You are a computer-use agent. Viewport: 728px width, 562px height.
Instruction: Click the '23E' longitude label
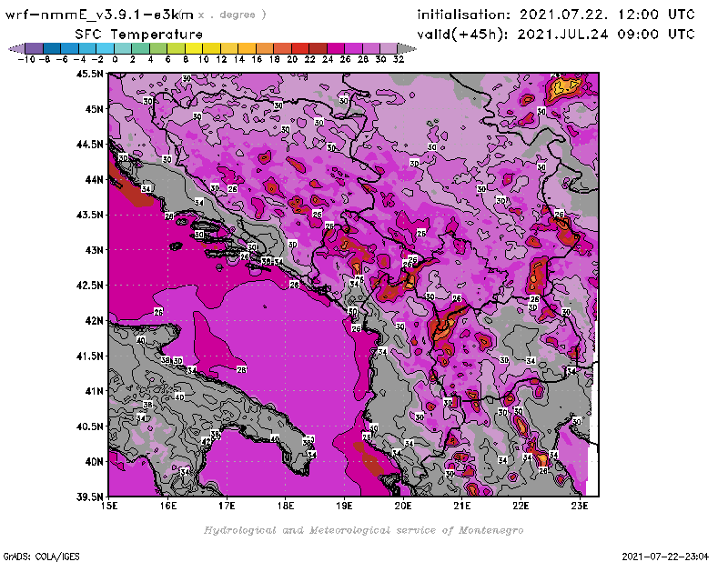pos(580,506)
